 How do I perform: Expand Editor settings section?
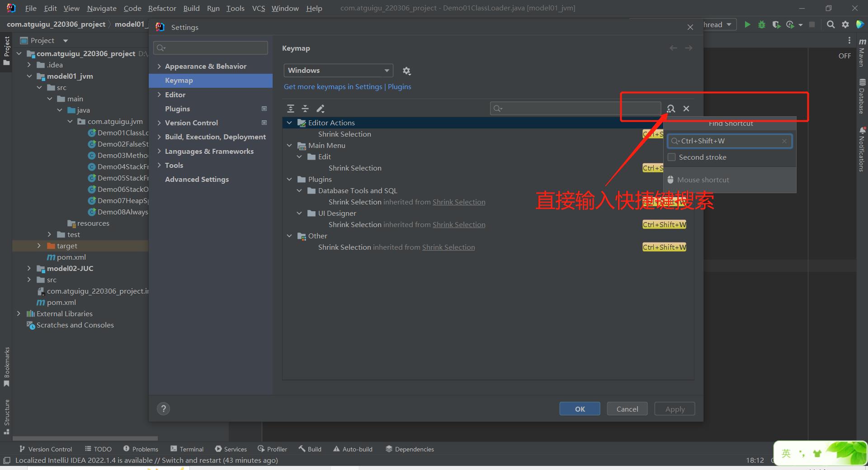coord(159,95)
